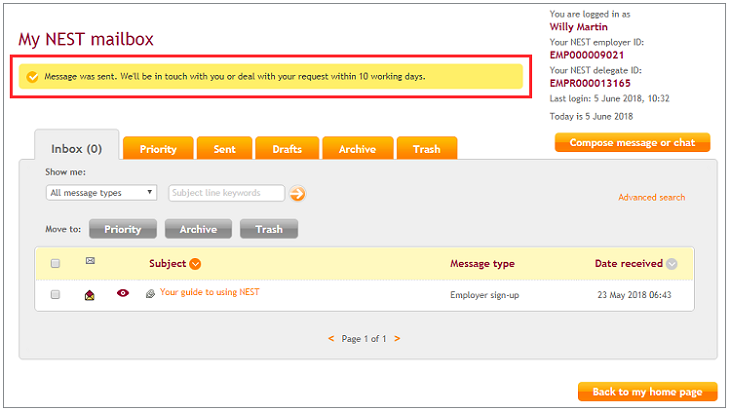Open the orange Priority tab
This screenshot has height=412, width=730.
click(158, 149)
